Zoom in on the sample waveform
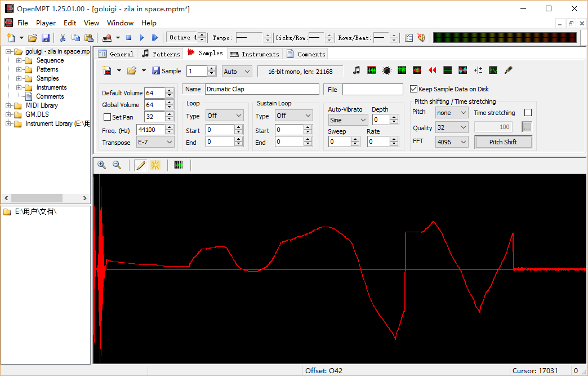The height and width of the screenshot is (376, 588). 101,165
